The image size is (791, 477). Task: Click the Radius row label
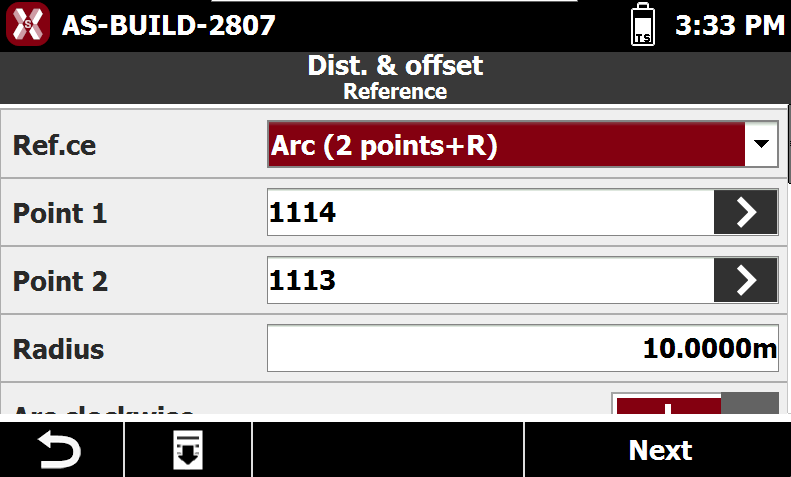pos(59,349)
